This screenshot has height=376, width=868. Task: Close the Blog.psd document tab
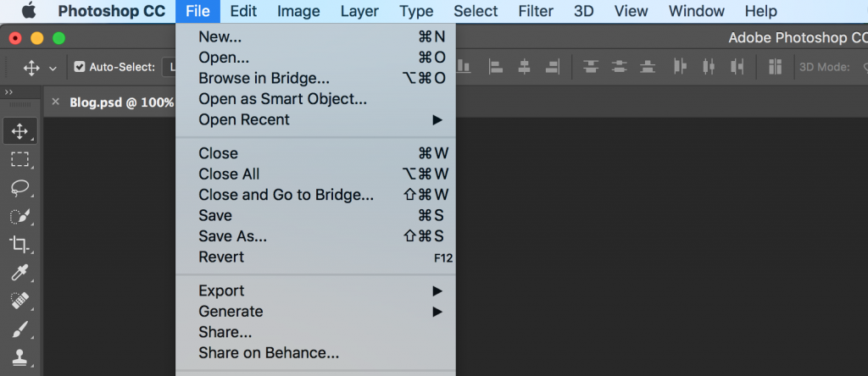(56, 102)
